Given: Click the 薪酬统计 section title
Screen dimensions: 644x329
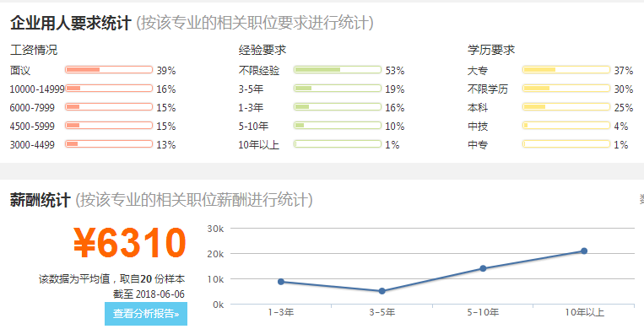Looking at the screenshot, I should (x=40, y=201).
